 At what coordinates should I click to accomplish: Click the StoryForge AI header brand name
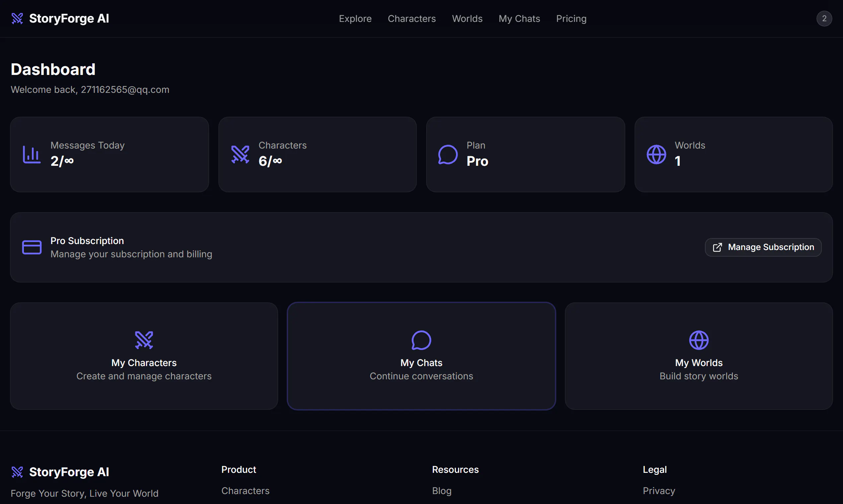[x=69, y=18]
